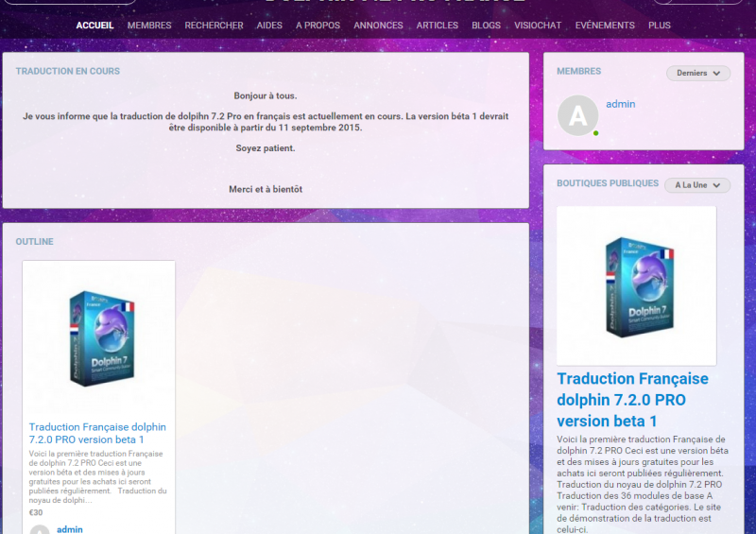Click the 'Merci et à bientôt' line
The height and width of the screenshot is (534, 756).
[266, 189]
